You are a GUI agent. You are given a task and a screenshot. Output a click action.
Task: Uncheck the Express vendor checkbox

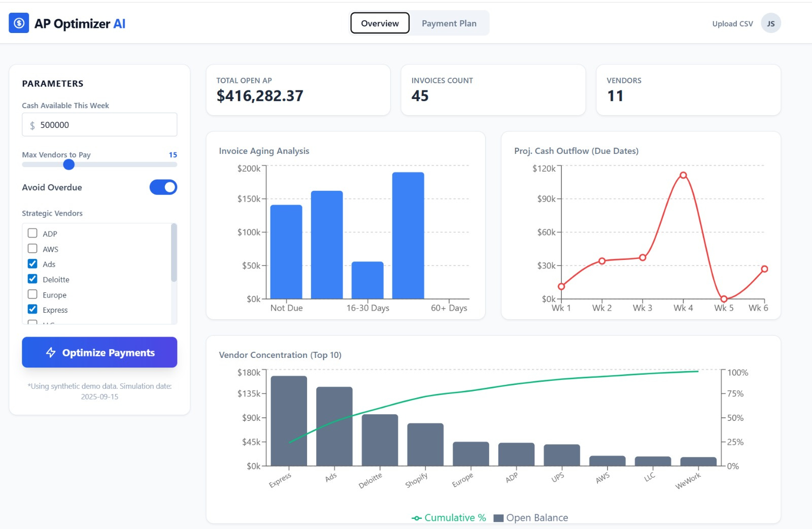32,309
